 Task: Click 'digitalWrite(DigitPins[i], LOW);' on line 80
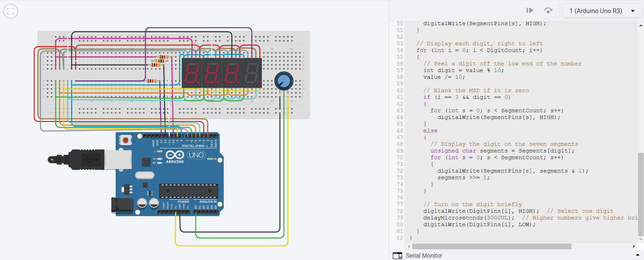479,224
